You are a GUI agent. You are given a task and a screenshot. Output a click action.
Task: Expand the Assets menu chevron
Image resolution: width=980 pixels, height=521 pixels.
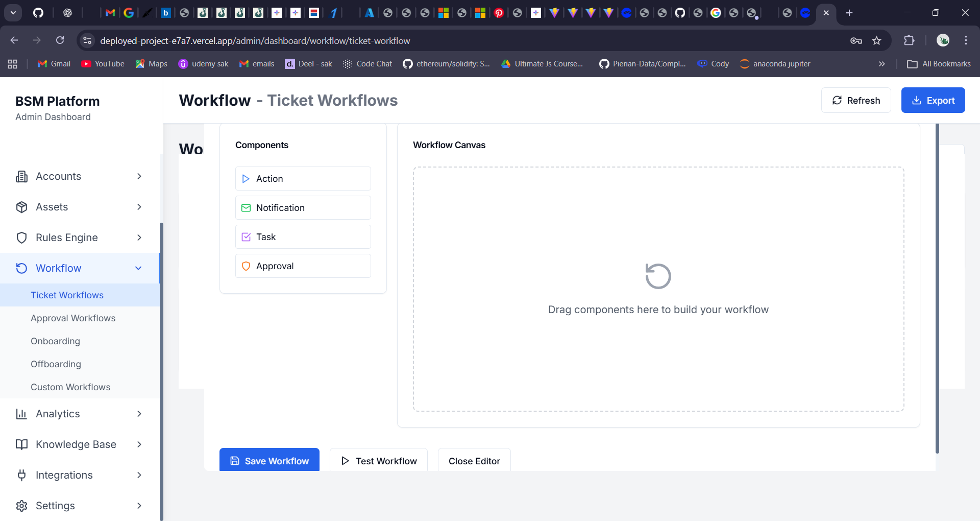(139, 207)
